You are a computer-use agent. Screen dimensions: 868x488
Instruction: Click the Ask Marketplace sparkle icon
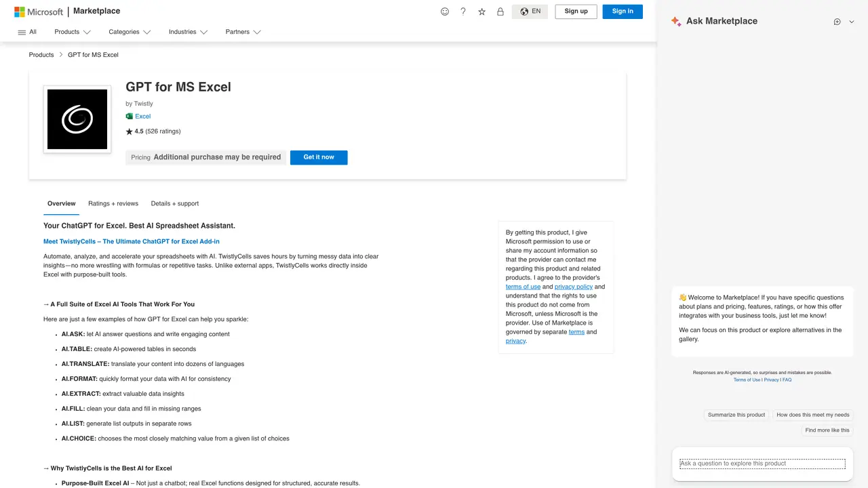[676, 21]
